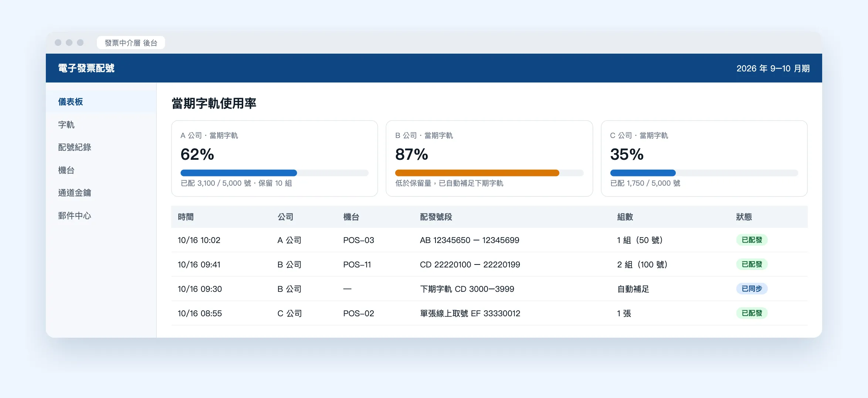Viewport: 868px width, 398px height.
Task: Click 低於保留量,已自動補足下期字軌 note
Action: click(x=449, y=183)
